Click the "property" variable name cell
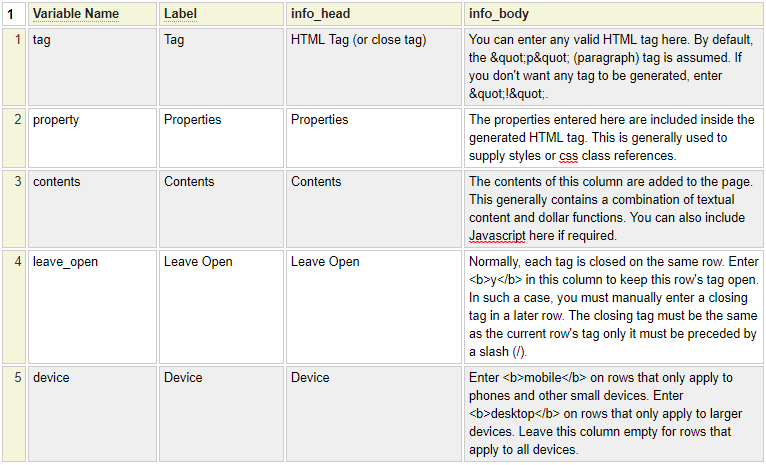766x465 pixels. pyautogui.click(x=90, y=136)
